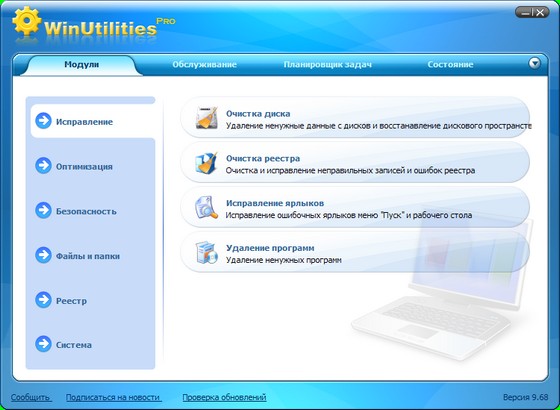Click the WinUtilities gear logo icon
The width and height of the screenshot is (560, 410).
26,21
